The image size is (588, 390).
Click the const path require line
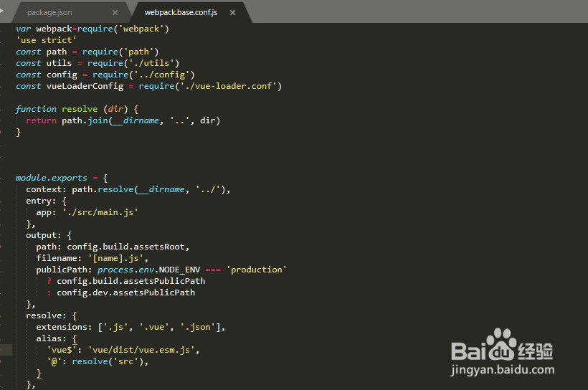point(87,52)
